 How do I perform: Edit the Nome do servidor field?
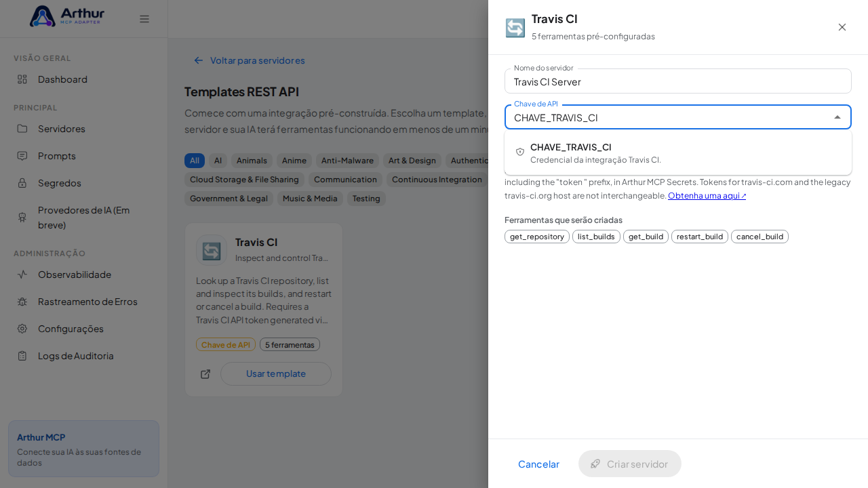678,81
